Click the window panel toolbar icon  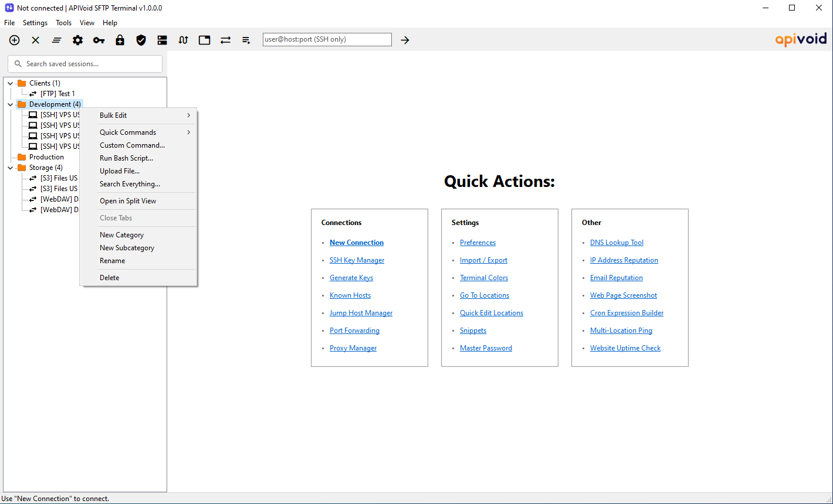click(205, 40)
